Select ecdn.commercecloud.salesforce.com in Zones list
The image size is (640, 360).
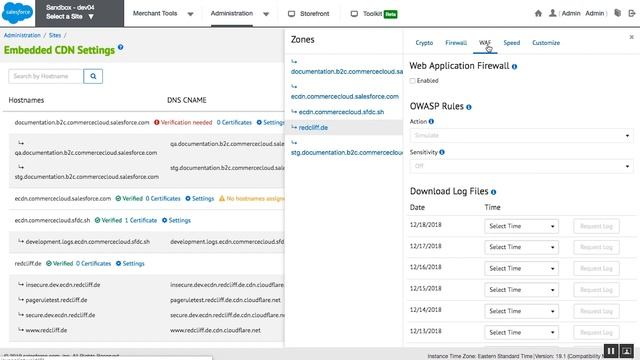[344, 96]
